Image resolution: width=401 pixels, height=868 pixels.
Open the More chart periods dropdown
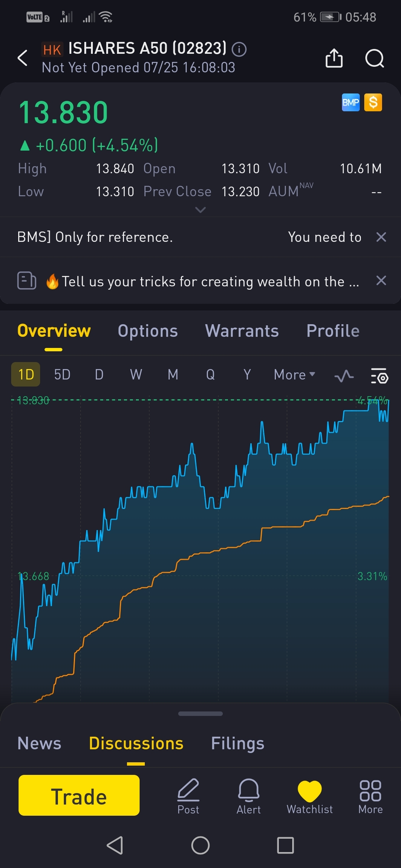tap(294, 375)
